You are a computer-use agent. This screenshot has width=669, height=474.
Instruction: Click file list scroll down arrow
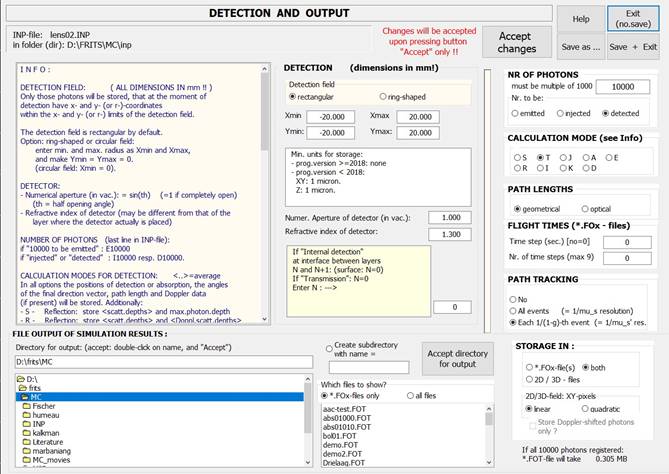tap(489, 462)
